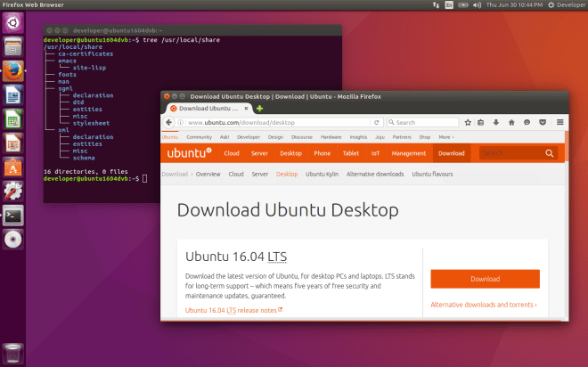Open Ubuntu 16.04 LTS release notes link
Viewport: 588px width, 367px height.
tap(233, 310)
